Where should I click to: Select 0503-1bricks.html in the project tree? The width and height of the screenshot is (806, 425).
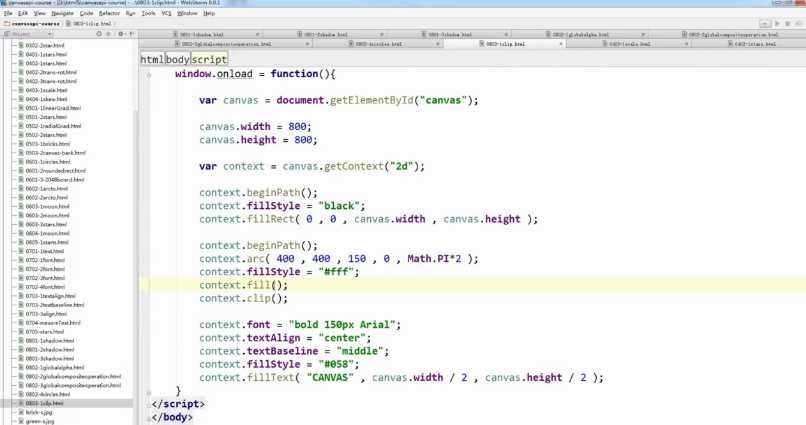point(48,144)
